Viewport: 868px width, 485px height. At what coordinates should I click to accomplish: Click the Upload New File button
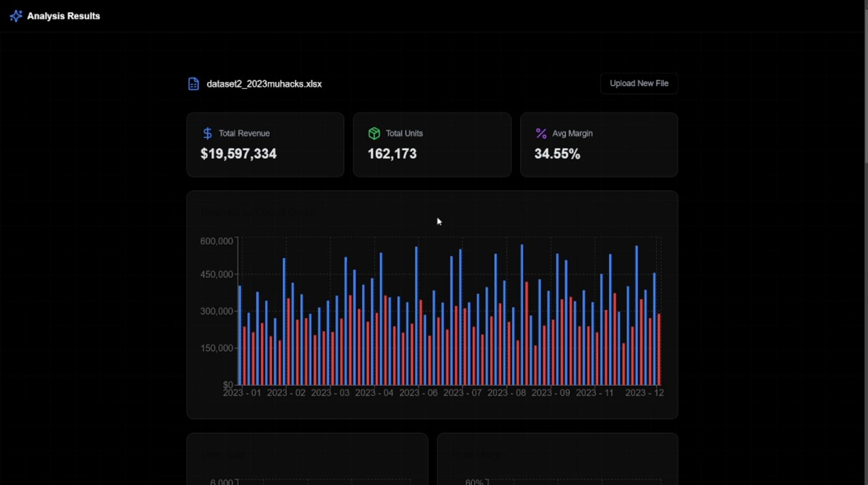(639, 83)
